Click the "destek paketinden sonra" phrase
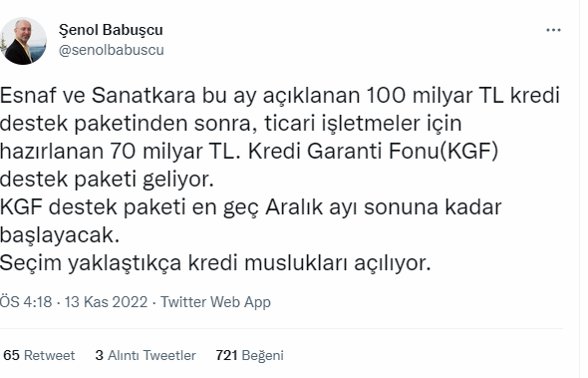The width and height of the screenshot is (588, 378). pyautogui.click(x=129, y=124)
